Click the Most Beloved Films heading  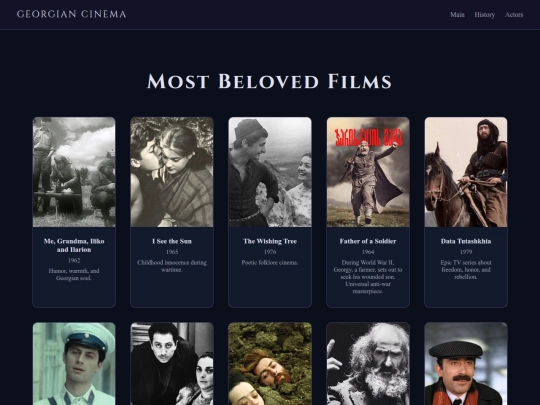(270, 81)
